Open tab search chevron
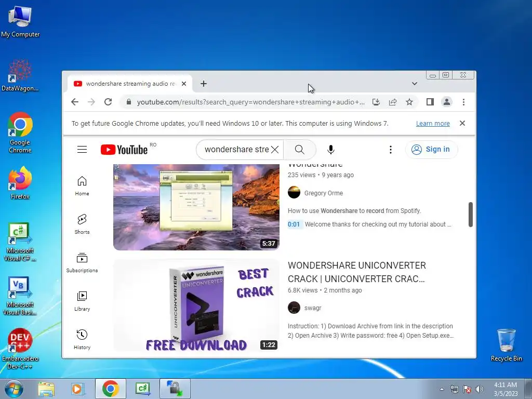532x399 pixels. coord(414,84)
